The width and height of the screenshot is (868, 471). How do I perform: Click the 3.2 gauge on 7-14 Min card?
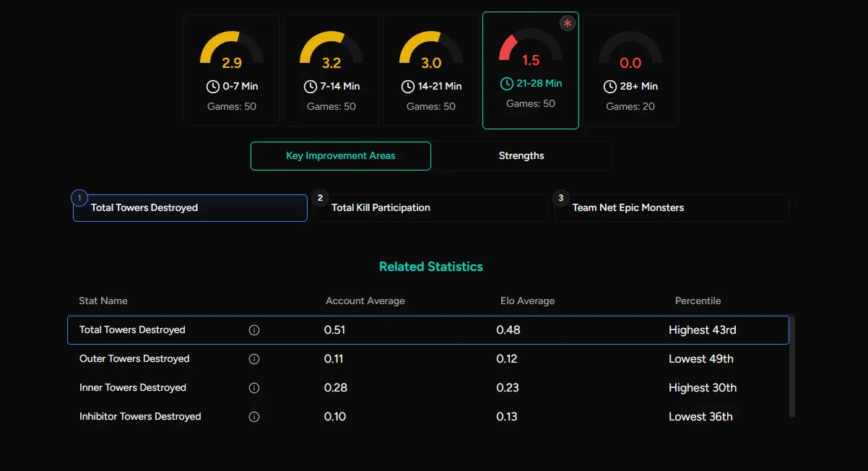point(331,51)
